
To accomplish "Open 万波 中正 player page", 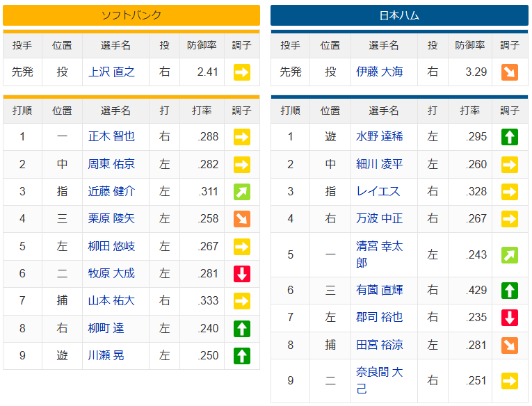I will click(379, 219).
